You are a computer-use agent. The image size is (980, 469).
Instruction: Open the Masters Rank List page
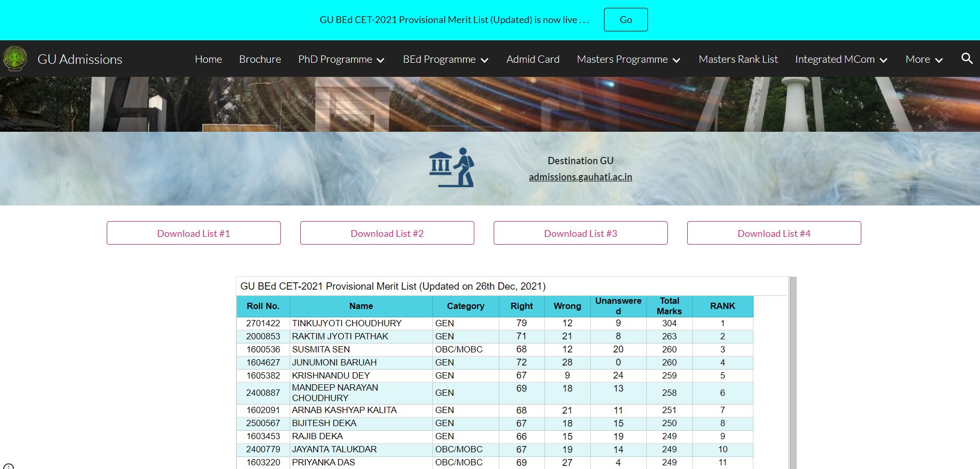click(x=738, y=59)
